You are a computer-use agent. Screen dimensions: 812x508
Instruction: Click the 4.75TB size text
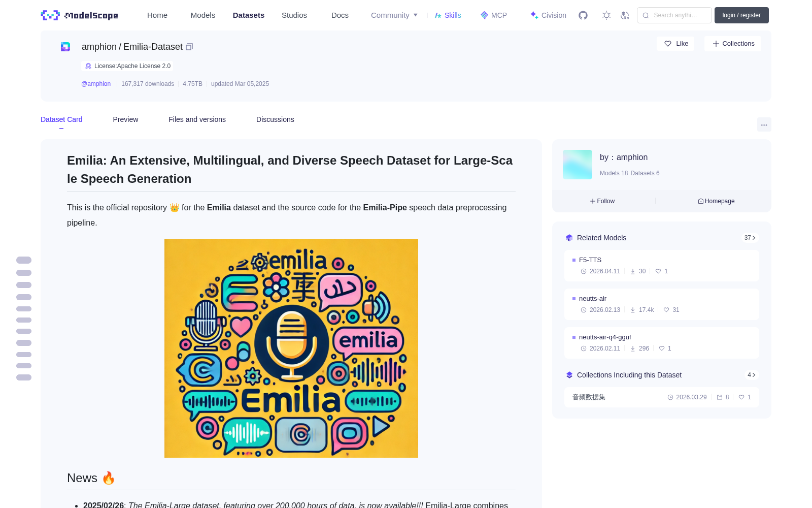(x=192, y=84)
